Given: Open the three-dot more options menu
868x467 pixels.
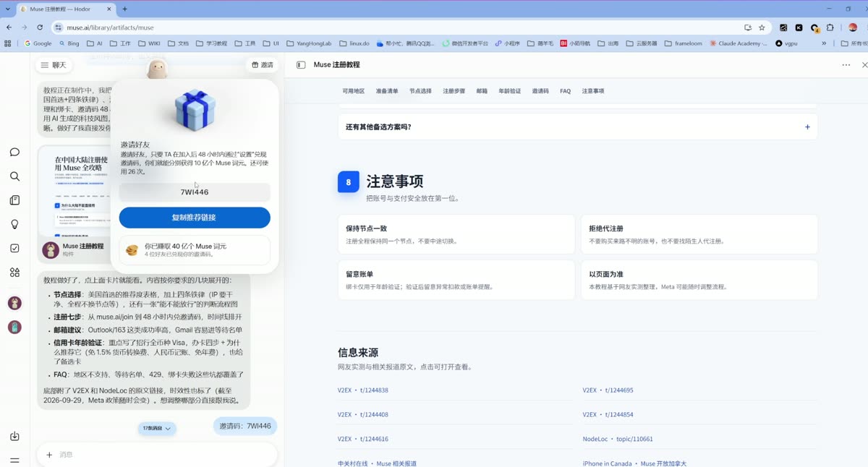Looking at the screenshot, I should [846, 65].
